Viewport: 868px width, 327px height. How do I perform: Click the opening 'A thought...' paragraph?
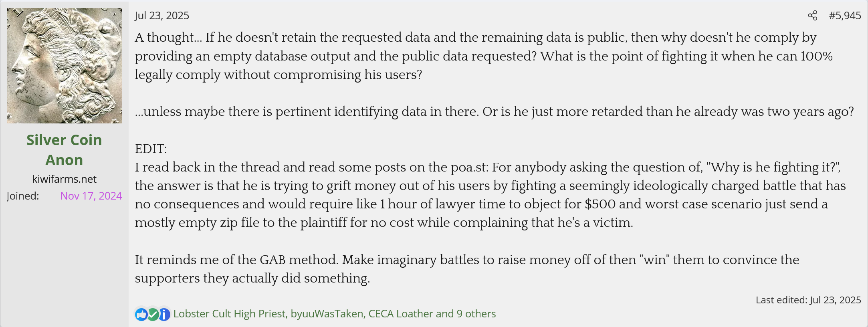(x=484, y=56)
